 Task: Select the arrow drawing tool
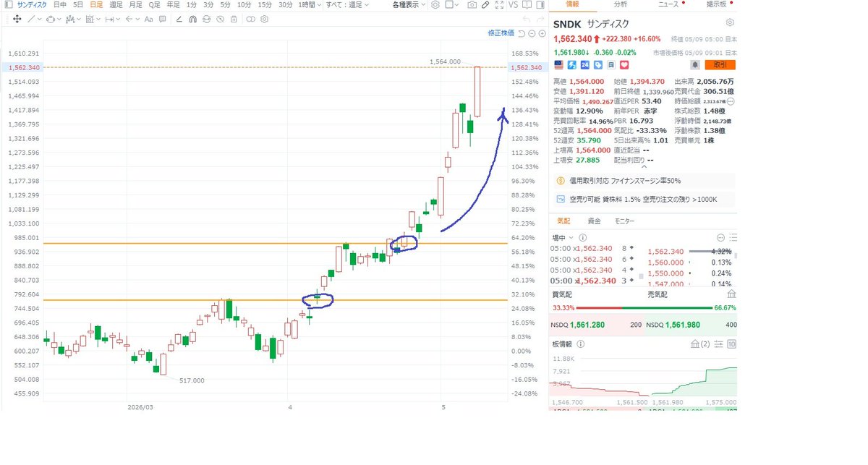click(x=129, y=19)
